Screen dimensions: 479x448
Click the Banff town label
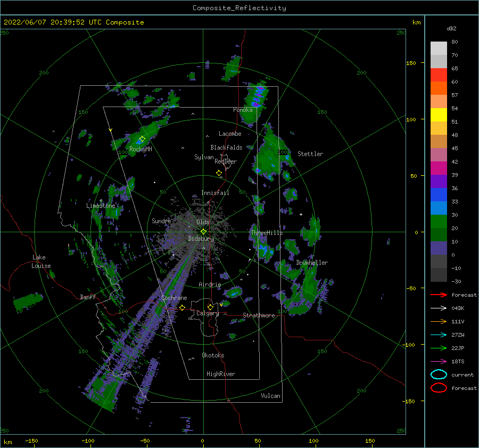click(x=88, y=297)
